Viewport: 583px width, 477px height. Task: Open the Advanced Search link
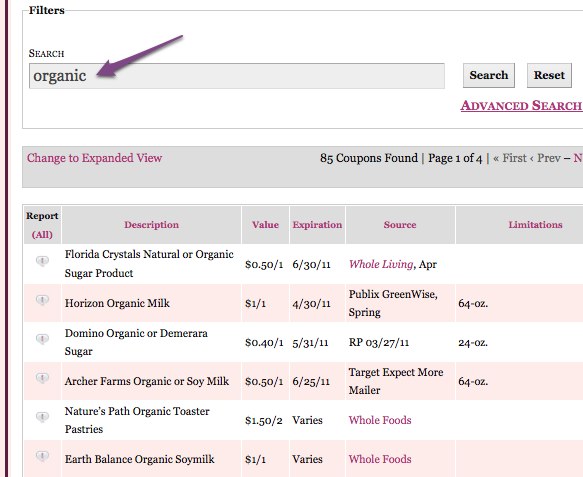[x=521, y=106]
